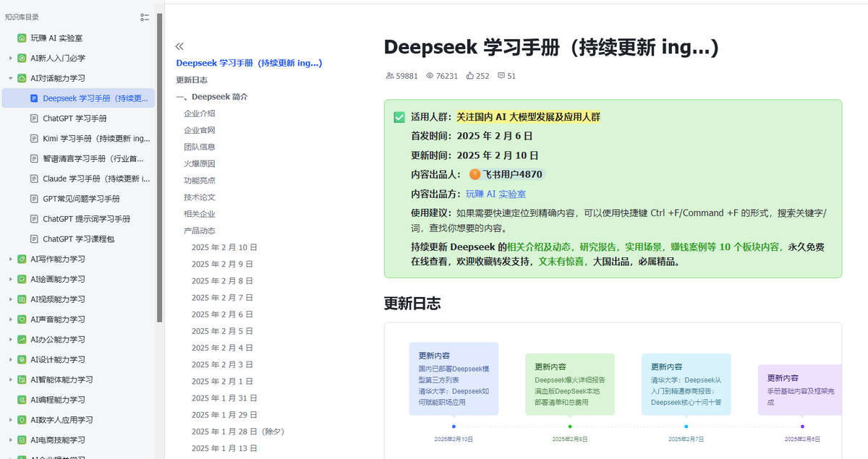The image size is (868, 459).
Task: Jump to 技术论文 in the outline
Action: click(200, 197)
